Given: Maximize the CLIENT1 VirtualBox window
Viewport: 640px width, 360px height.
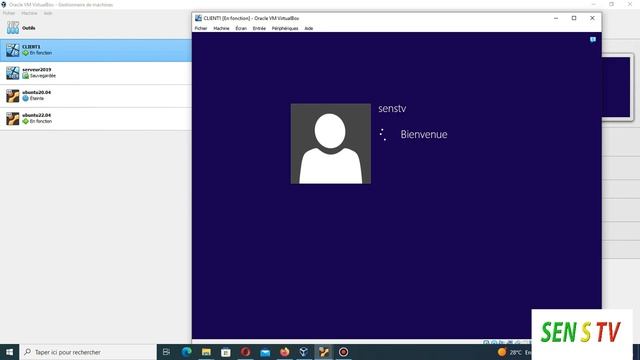Looking at the screenshot, I should click(x=574, y=18).
